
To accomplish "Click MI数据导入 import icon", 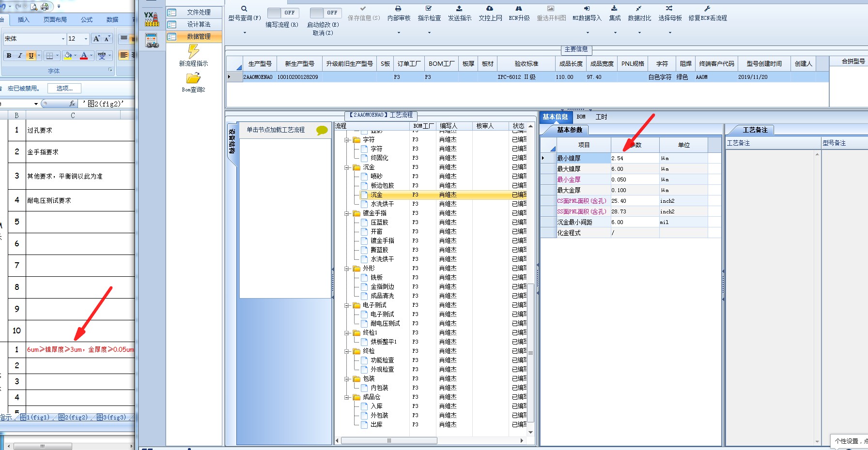I will [x=587, y=9].
